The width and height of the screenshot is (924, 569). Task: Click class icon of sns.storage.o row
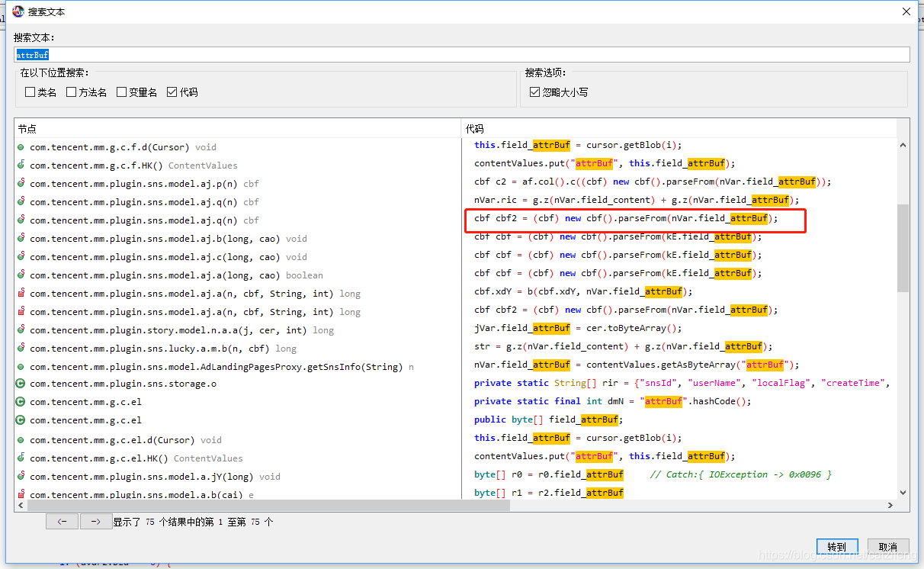(21, 384)
